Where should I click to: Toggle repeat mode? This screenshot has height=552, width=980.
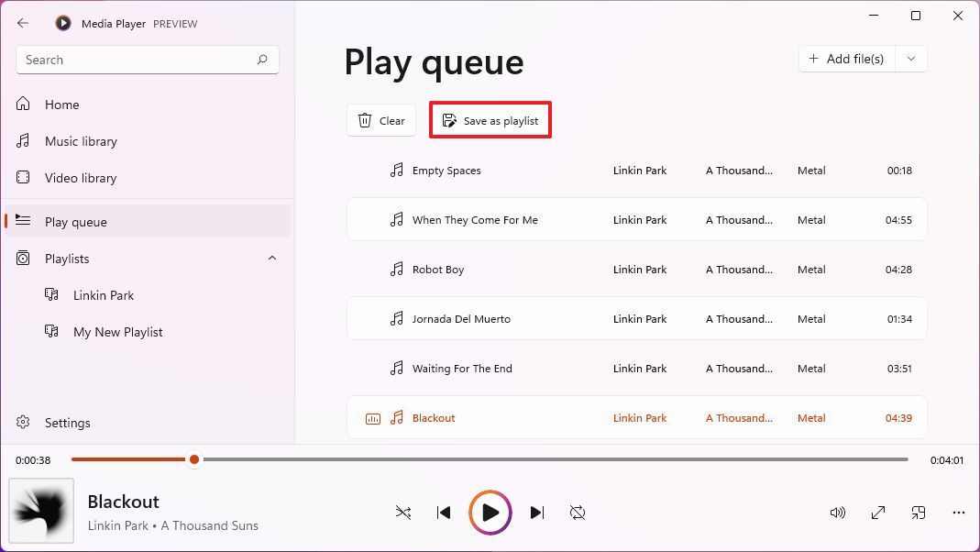coord(578,513)
